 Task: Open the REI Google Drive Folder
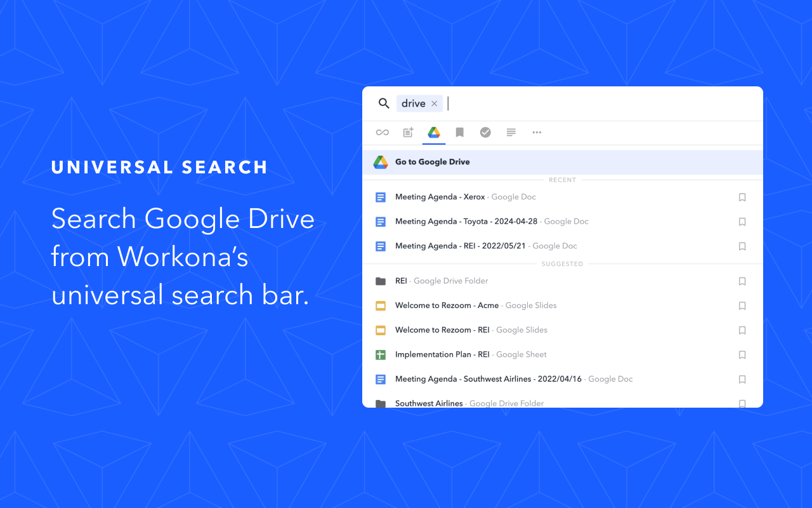(x=563, y=281)
